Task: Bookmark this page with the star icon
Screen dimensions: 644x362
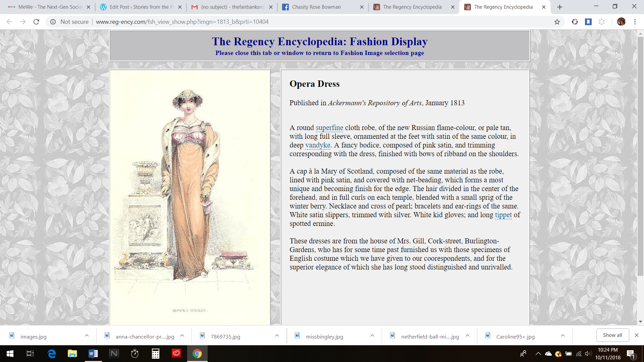Action: (x=557, y=22)
